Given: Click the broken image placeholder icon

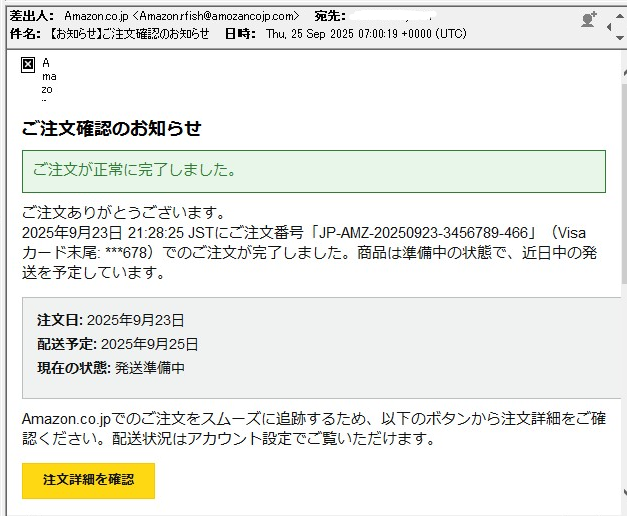Looking at the screenshot, I should [28, 65].
